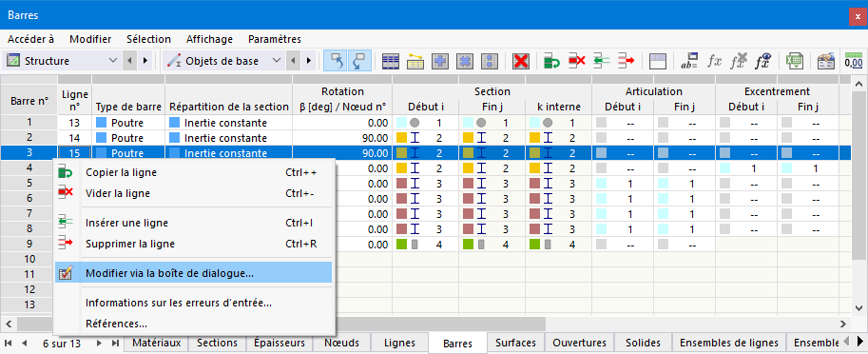
Task: Choose Insérer une ligne in context menu
Action: click(x=194, y=224)
